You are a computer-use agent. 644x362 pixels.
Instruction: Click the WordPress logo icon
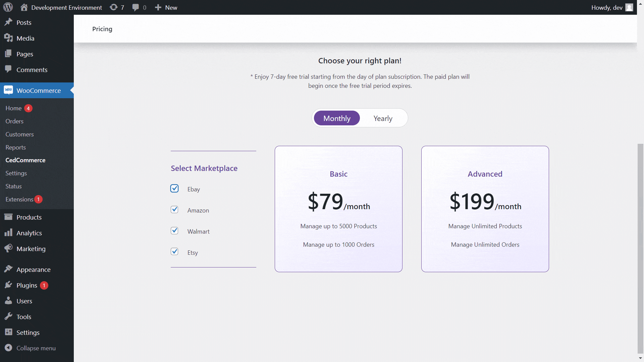pos(9,7)
